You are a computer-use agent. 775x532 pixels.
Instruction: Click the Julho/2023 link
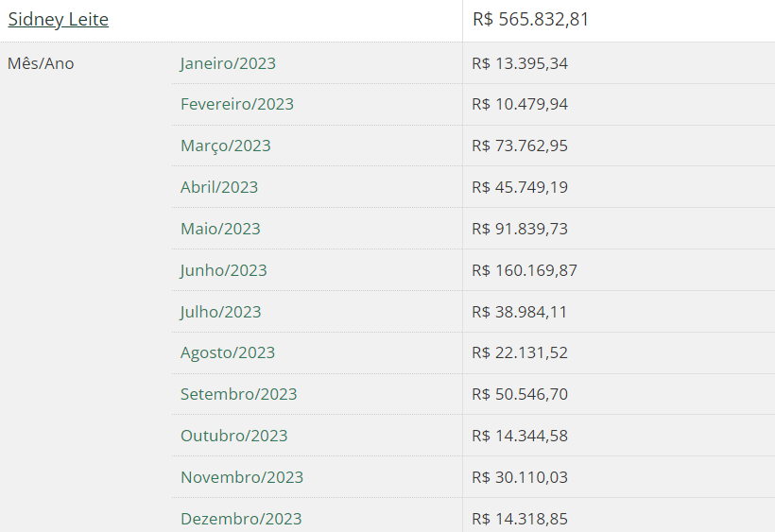pos(220,312)
